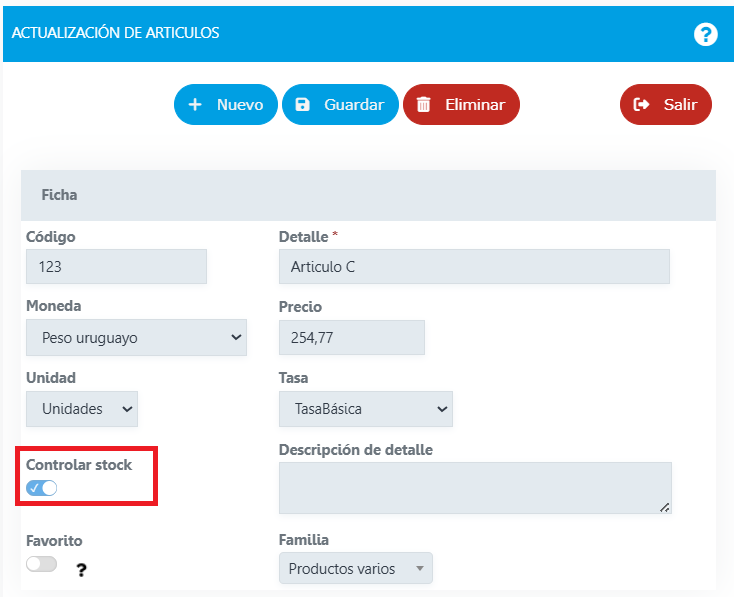Image resolution: width=734 pixels, height=597 pixels.
Task: Open the Moneda dropdown showing Peso uruguayo
Action: (136, 338)
